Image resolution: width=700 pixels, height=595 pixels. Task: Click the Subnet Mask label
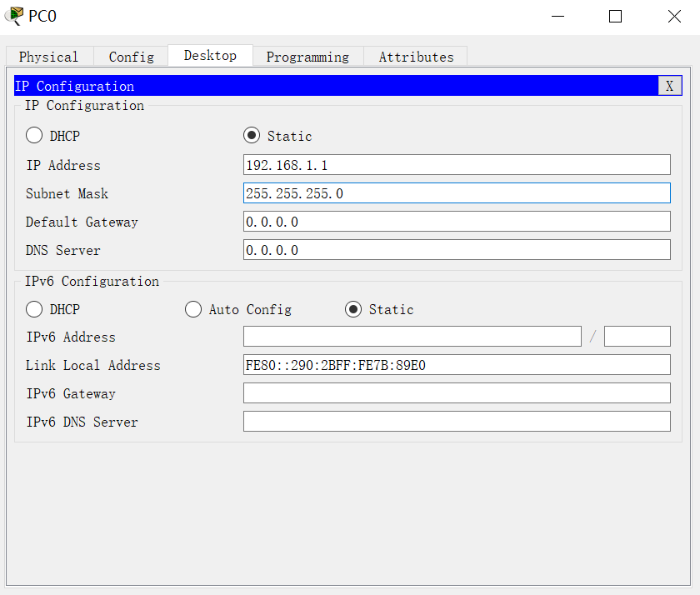click(67, 193)
